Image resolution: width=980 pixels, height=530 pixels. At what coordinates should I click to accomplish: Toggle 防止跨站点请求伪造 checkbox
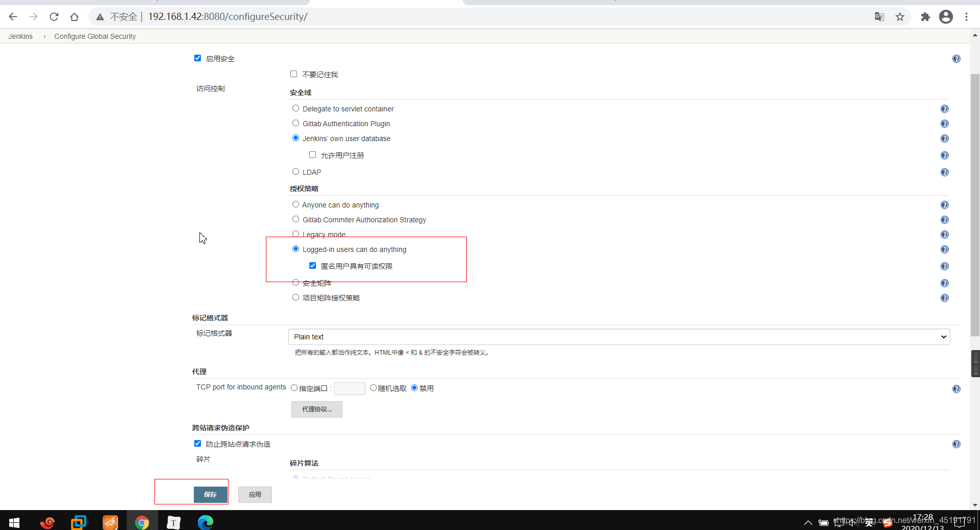tap(197, 444)
